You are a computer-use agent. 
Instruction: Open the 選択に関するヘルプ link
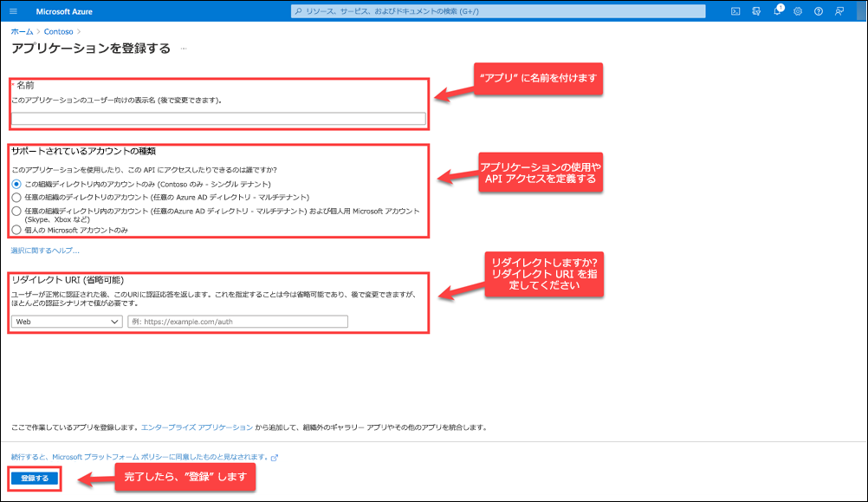click(x=45, y=251)
